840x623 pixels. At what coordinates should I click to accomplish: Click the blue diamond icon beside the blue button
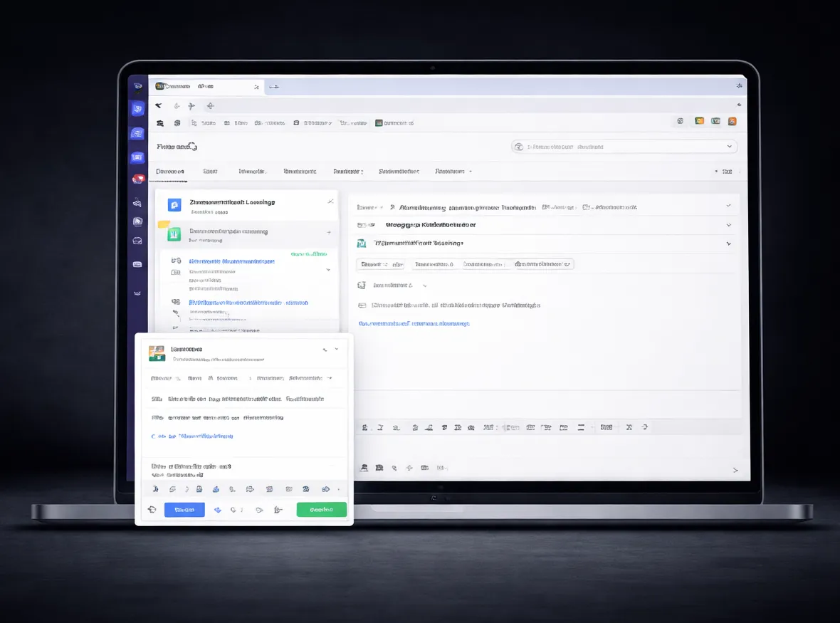218,510
